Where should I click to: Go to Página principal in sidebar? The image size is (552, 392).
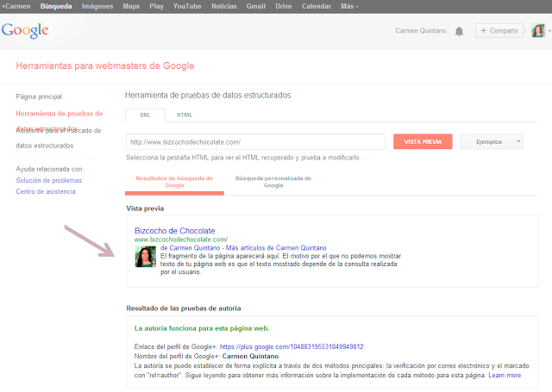click(39, 96)
